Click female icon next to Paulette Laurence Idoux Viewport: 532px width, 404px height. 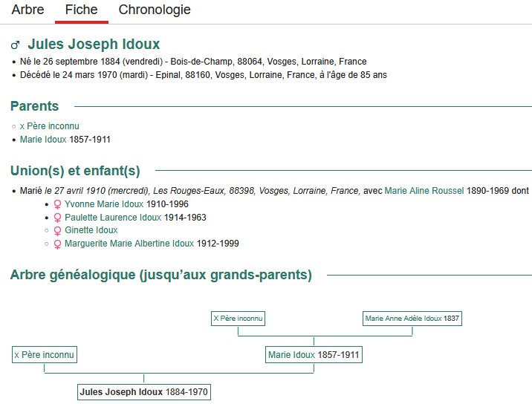pyautogui.click(x=57, y=218)
